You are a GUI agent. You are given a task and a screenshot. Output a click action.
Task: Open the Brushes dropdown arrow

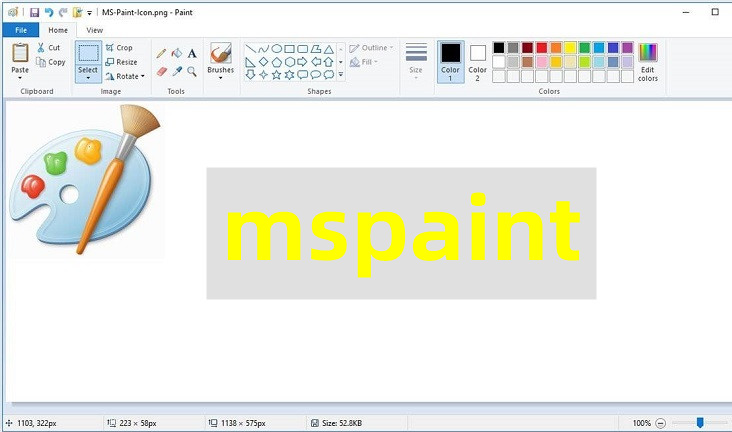coord(220,78)
